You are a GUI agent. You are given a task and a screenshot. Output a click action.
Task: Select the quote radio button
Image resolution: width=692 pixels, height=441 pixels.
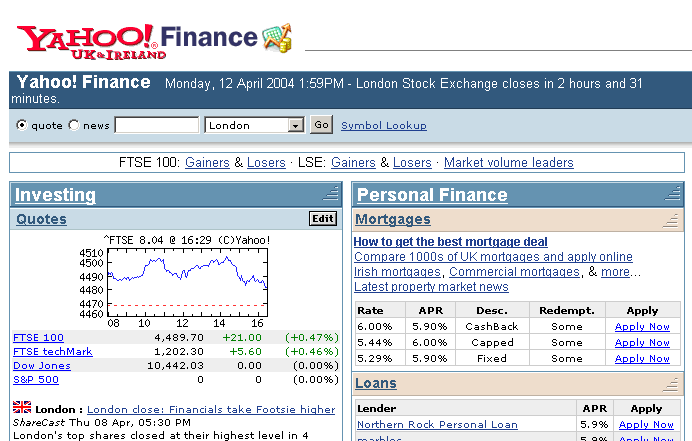pyautogui.click(x=22, y=125)
